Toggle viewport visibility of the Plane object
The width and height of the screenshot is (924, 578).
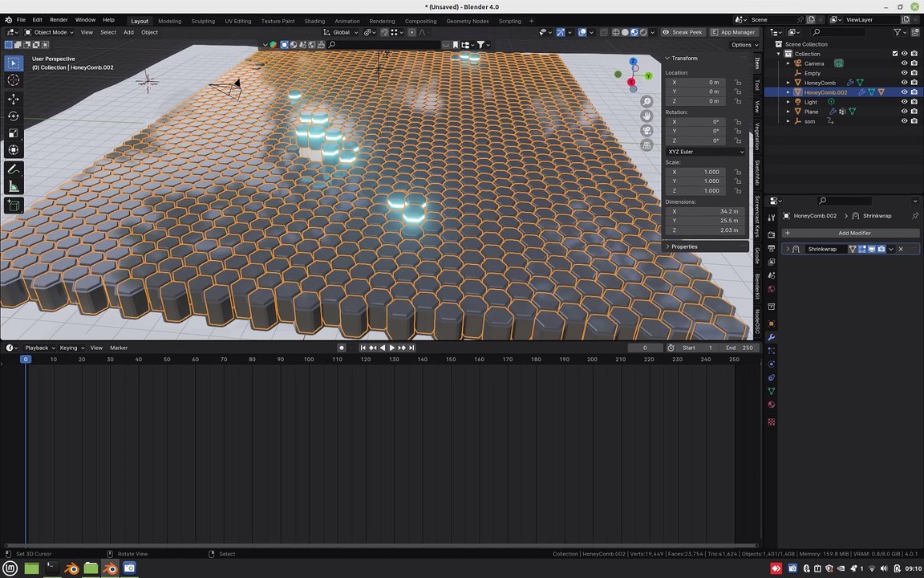pos(904,111)
